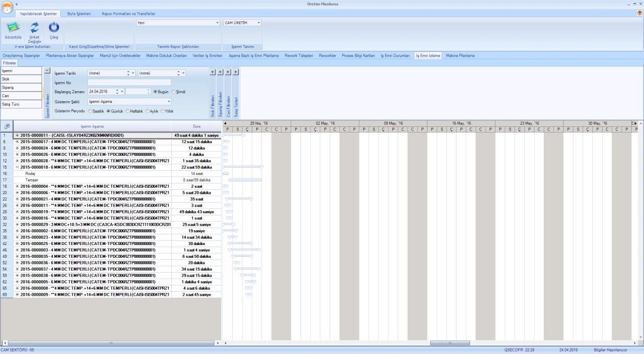Select the Şimdi radio button

174,92
